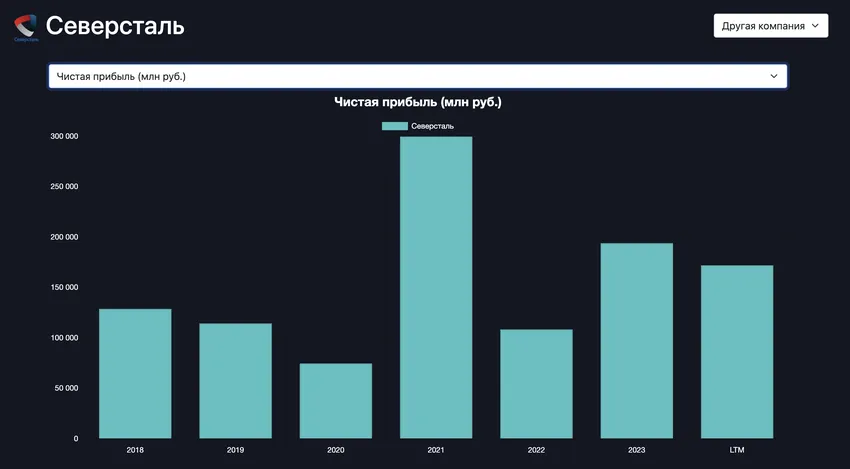Click the 0 axis label

pos(76,439)
